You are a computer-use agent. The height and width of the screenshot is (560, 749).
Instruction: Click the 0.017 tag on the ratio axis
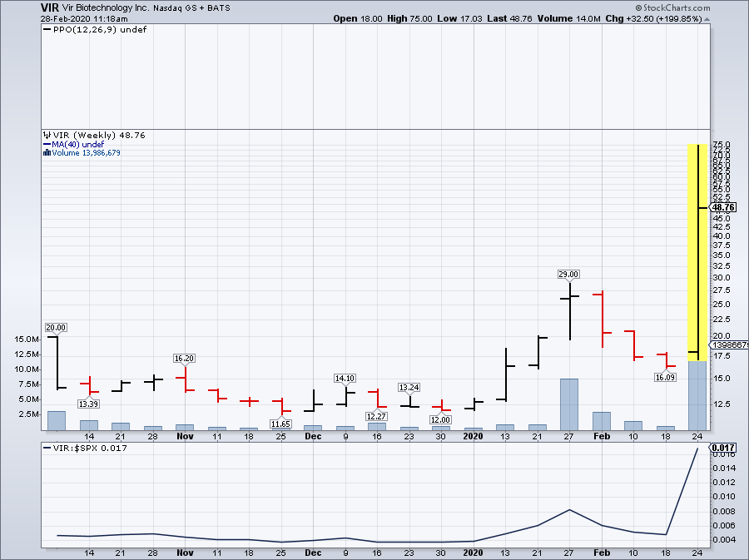click(x=723, y=448)
